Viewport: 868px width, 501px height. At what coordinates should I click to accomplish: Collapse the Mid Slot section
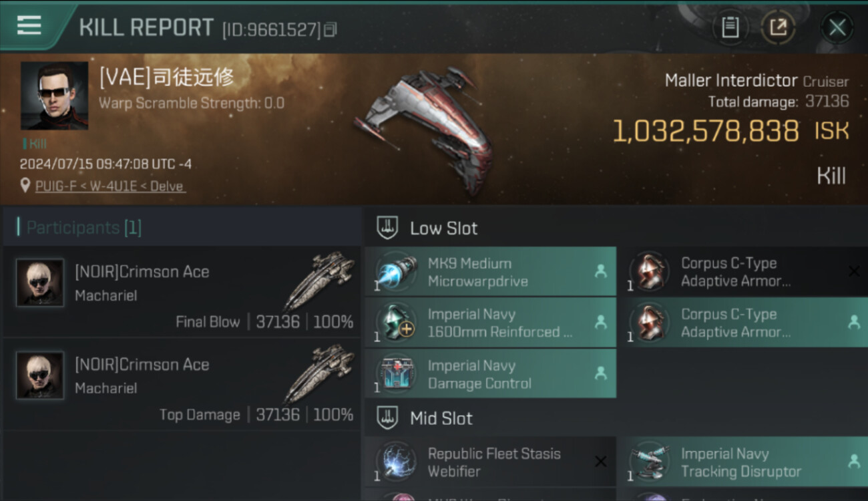388,419
